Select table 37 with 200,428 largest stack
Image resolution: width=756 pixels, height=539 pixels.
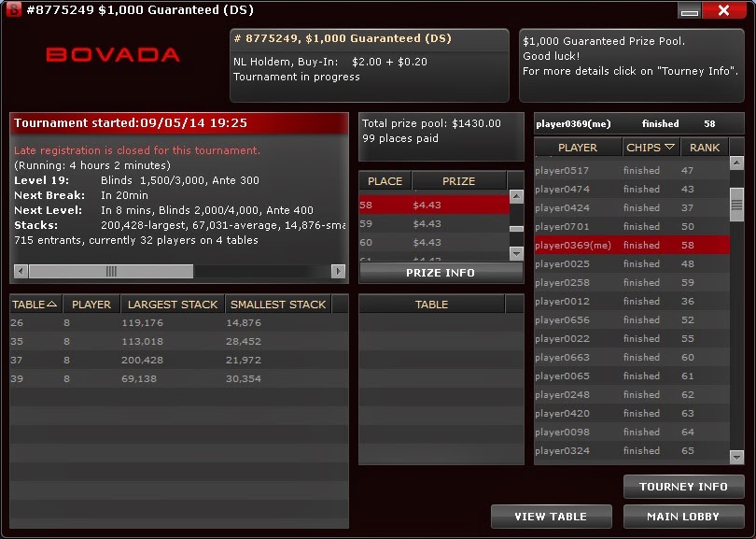tap(179, 360)
